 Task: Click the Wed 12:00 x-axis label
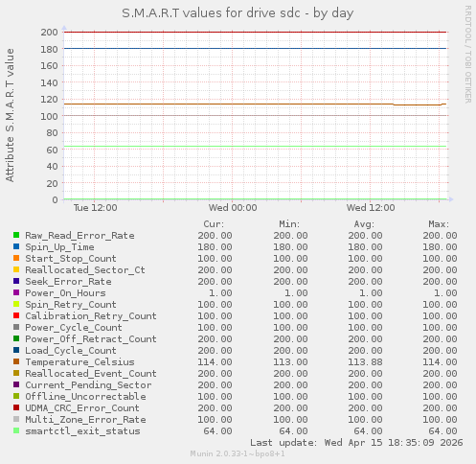[x=371, y=208]
